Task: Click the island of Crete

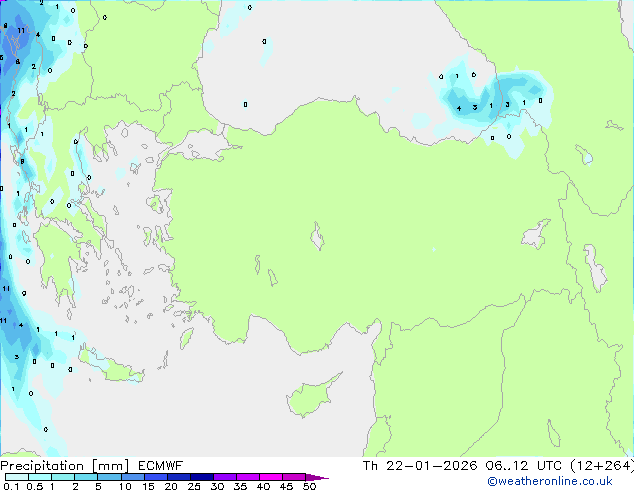Action: 111,365
